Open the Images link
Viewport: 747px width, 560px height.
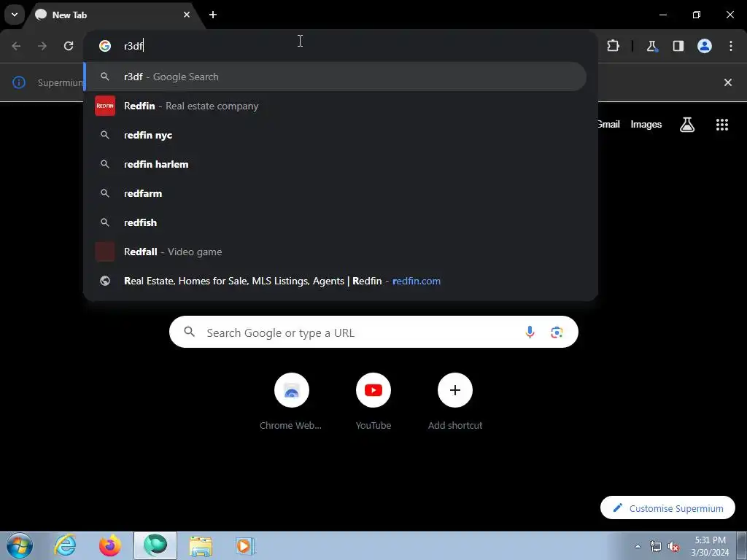pos(646,124)
